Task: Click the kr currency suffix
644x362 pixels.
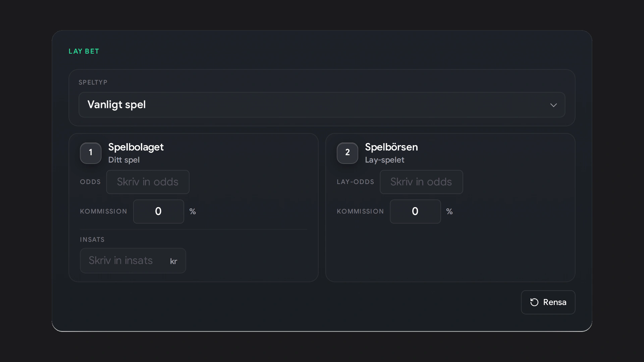Action: pyautogui.click(x=173, y=261)
